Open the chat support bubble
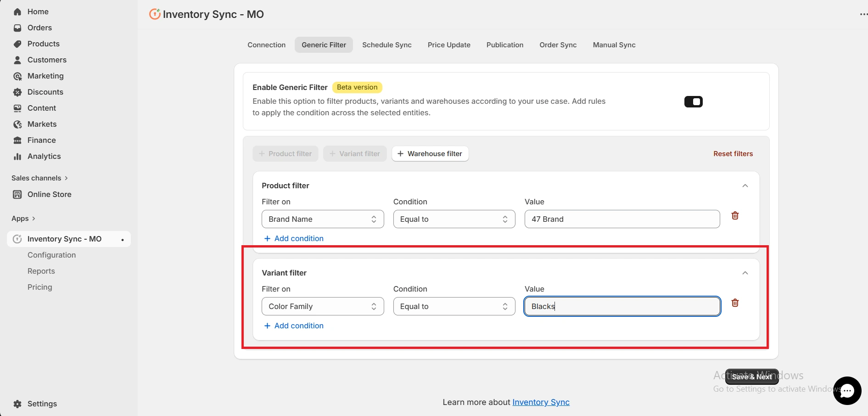The width and height of the screenshot is (868, 416). (x=847, y=391)
